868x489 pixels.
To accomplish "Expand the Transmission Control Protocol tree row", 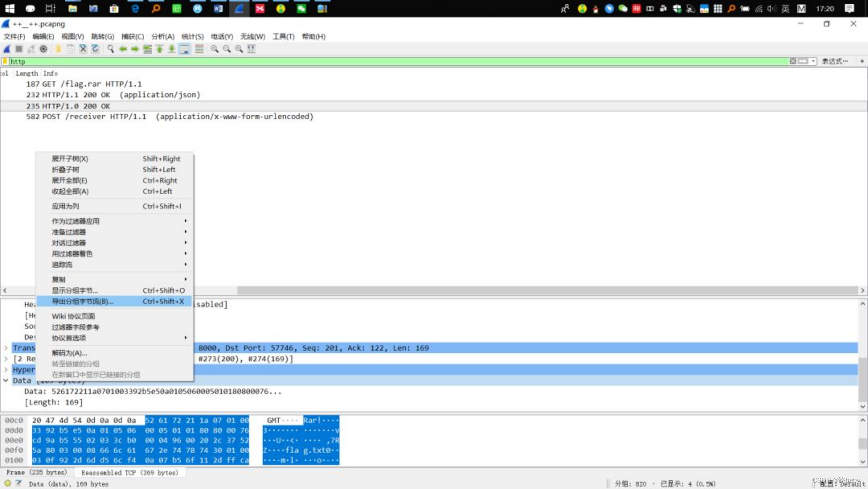I will 6,348.
